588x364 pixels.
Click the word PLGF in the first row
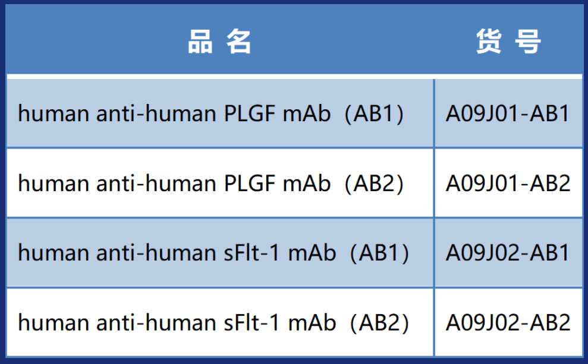click(250, 113)
